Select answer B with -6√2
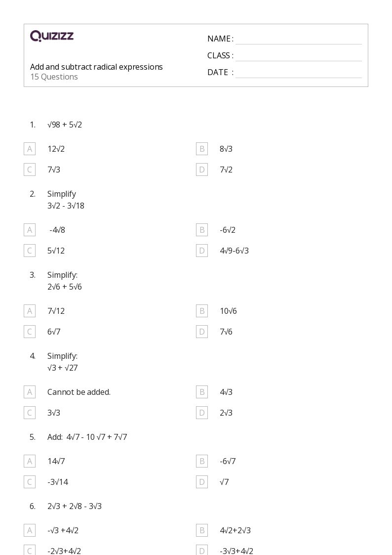Screen dimensions: 392x555 (x=202, y=230)
